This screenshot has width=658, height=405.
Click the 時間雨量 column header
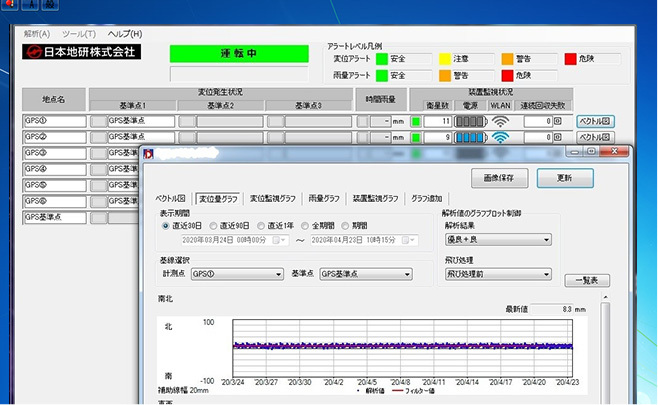(381, 99)
